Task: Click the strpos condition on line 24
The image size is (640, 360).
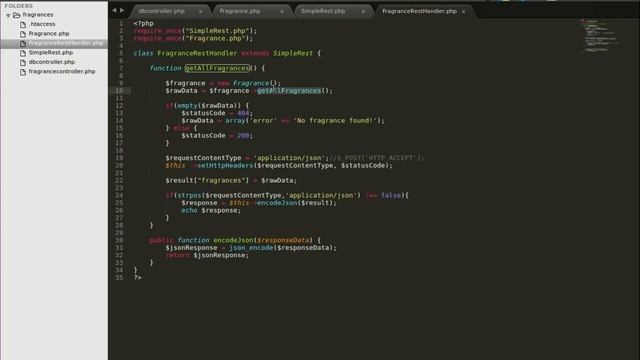Action: [287, 196]
